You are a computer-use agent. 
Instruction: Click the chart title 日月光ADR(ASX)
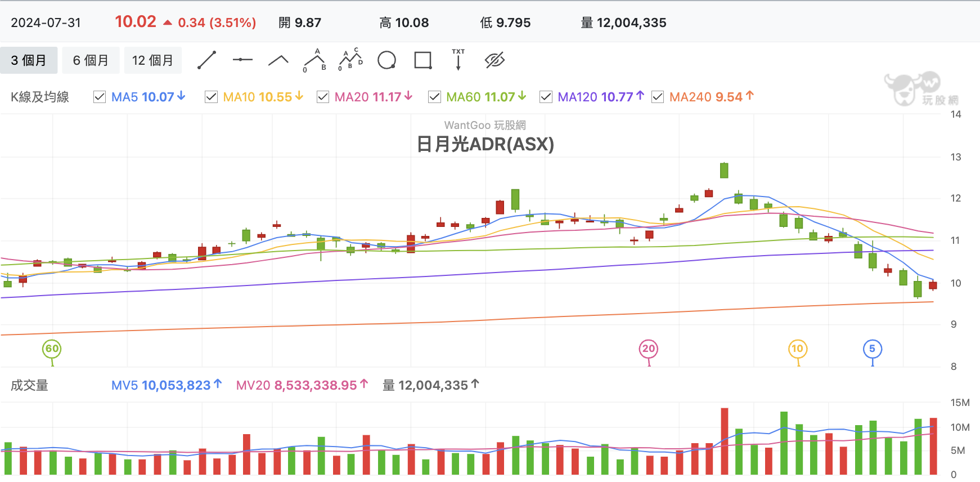click(485, 144)
